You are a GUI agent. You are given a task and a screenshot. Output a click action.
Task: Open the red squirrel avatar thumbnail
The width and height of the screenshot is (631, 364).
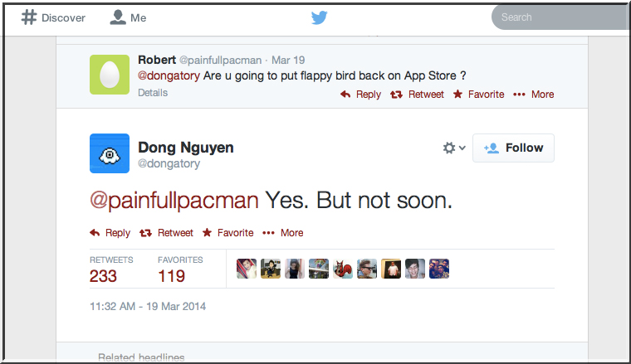point(343,269)
